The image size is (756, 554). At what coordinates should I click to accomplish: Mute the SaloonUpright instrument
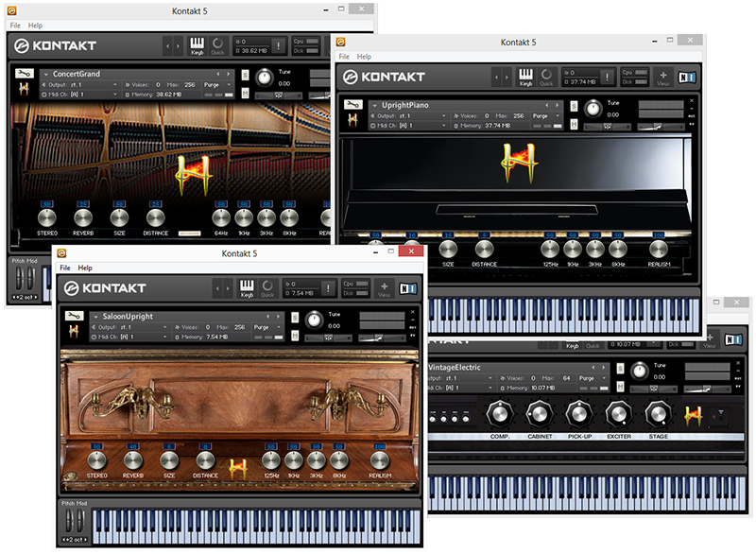tap(295, 335)
